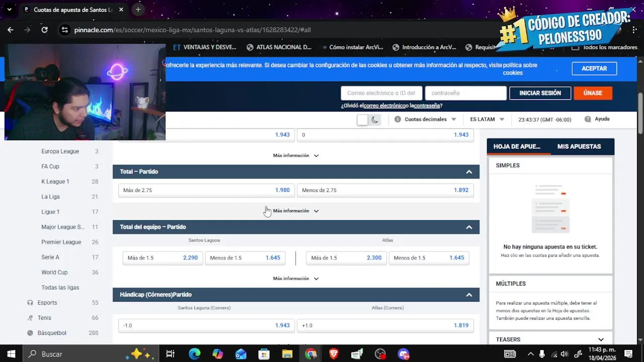Click the forgot contraseña link

point(427,106)
